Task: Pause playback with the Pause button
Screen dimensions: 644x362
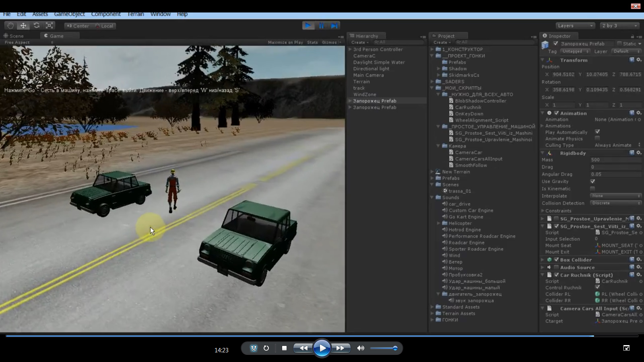Action: point(321,25)
